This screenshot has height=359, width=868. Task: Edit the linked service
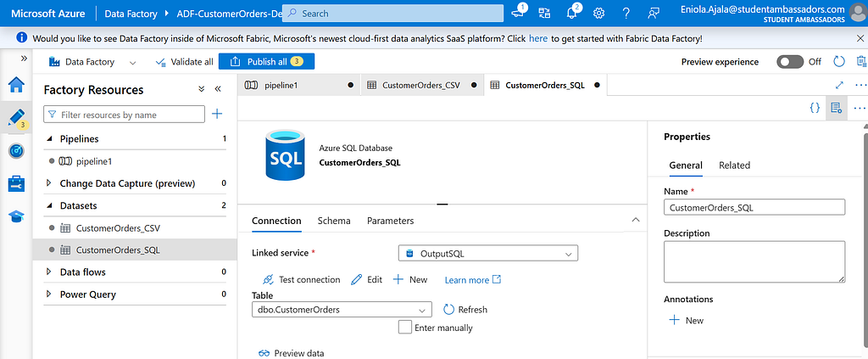pyautogui.click(x=366, y=279)
